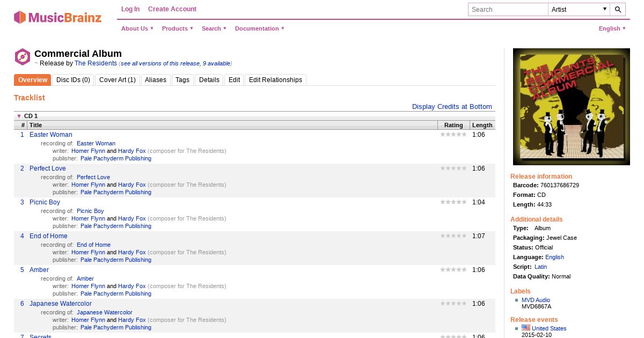This screenshot has width=644, height=338.
Task: Rate Amber using the stars
Action: 453,270
